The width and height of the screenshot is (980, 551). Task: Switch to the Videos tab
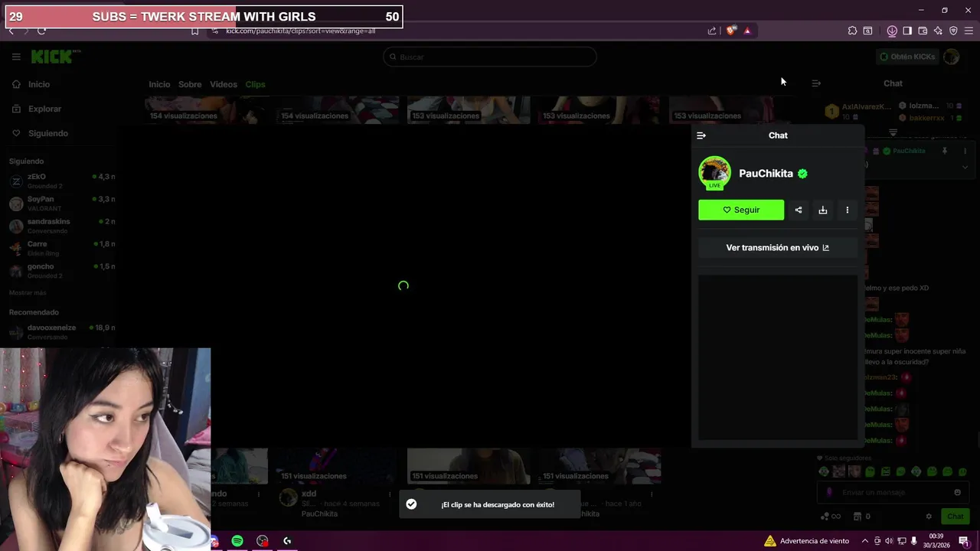[x=224, y=84]
